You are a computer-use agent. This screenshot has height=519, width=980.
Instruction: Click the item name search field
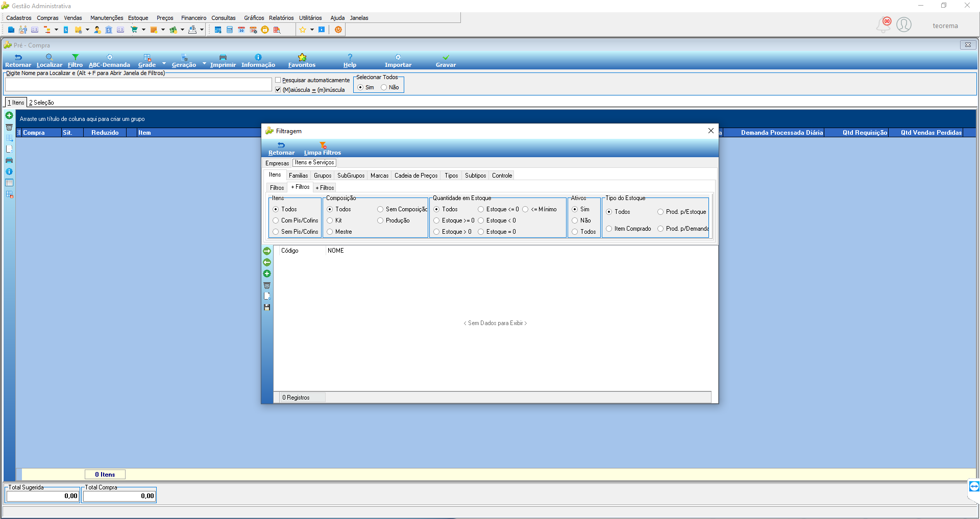pos(138,85)
